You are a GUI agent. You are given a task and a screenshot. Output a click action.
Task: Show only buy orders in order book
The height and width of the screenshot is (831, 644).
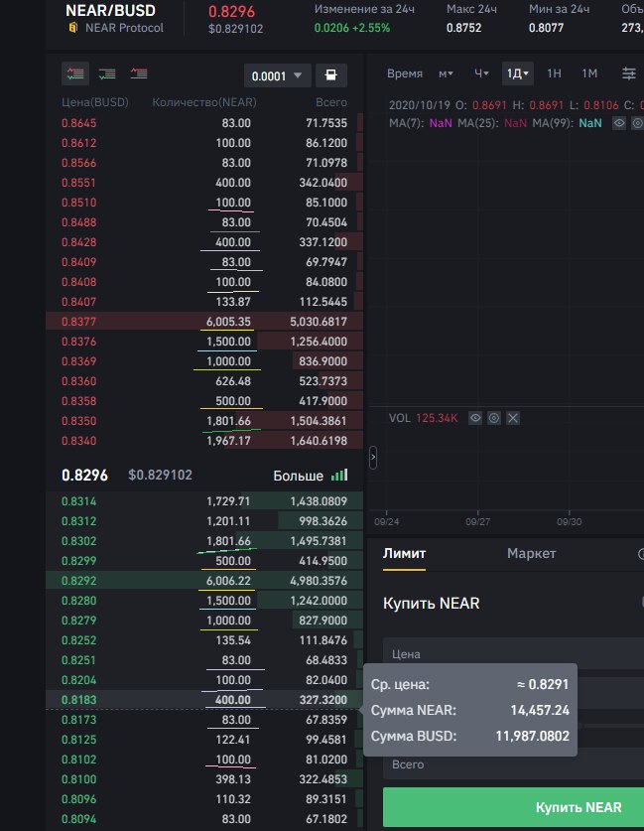point(107,73)
